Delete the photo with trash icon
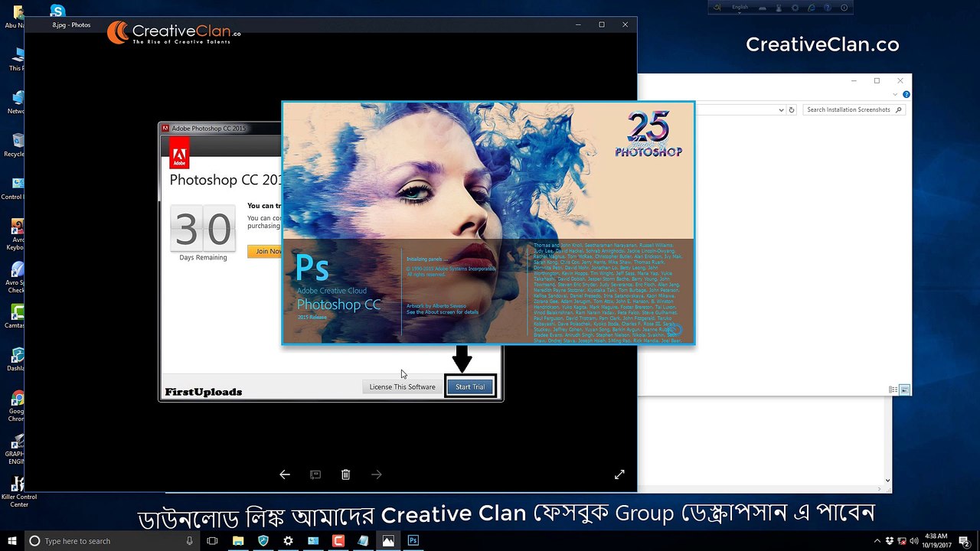This screenshot has width=980, height=551. click(345, 474)
